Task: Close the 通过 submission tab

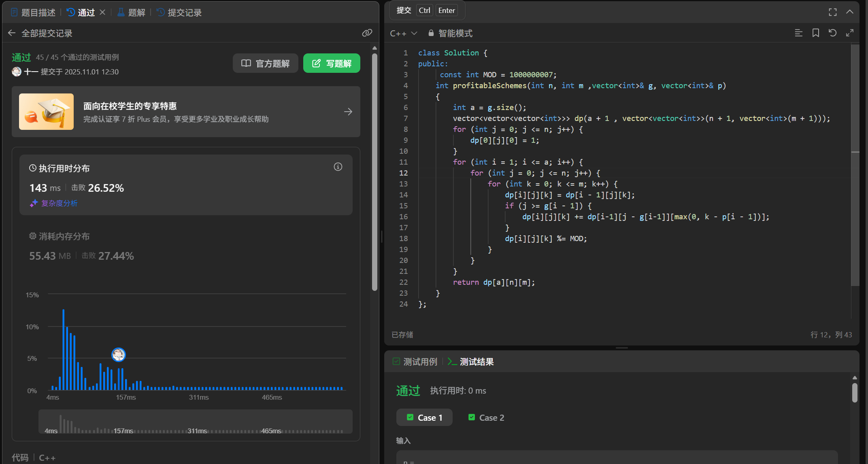Action: 102,13
